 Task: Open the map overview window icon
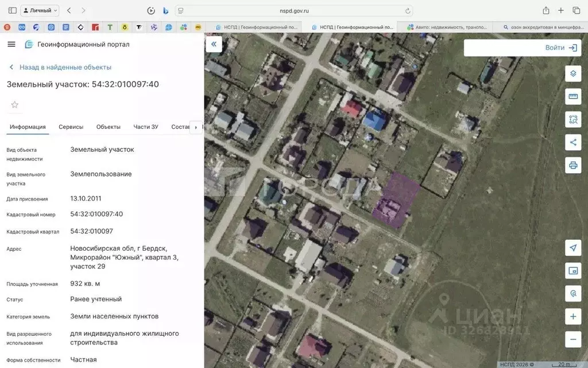point(572,270)
